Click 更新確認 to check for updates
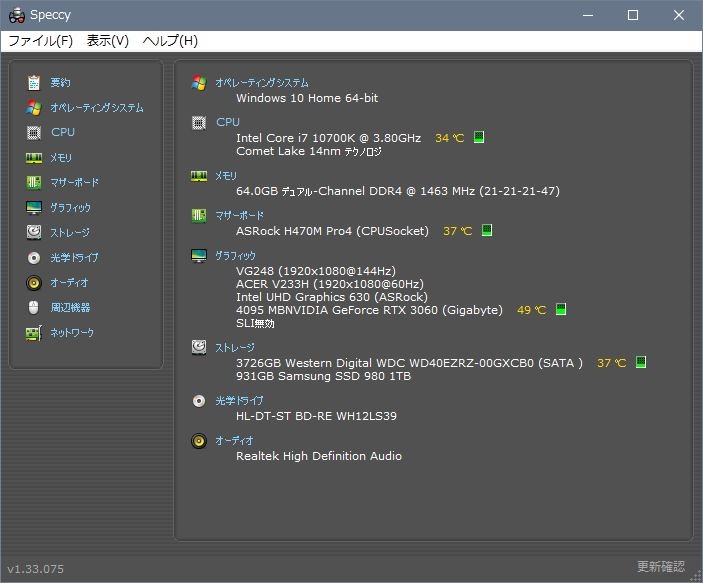The image size is (703, 583). click(x=661, y=567)
